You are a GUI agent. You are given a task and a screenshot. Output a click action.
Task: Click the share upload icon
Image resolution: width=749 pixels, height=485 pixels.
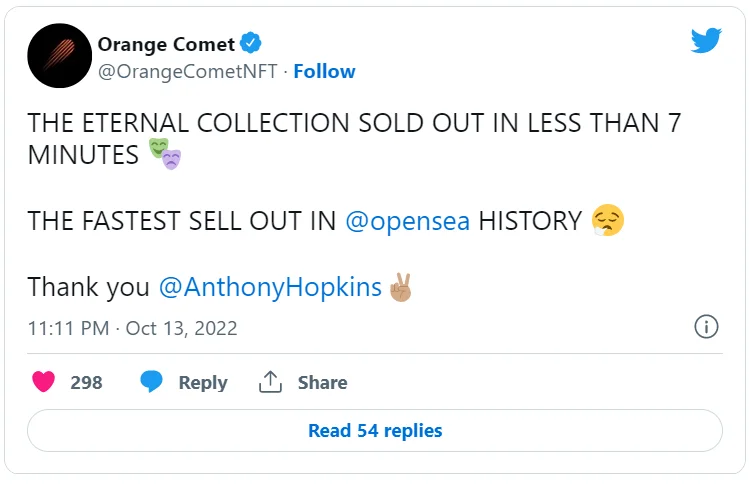click(270, 382)
